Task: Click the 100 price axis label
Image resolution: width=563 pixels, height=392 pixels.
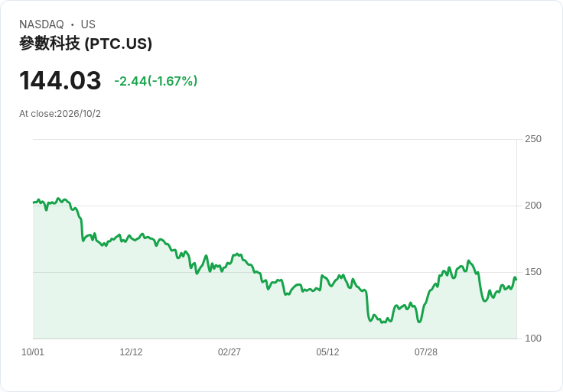Action: pos(533,339)
